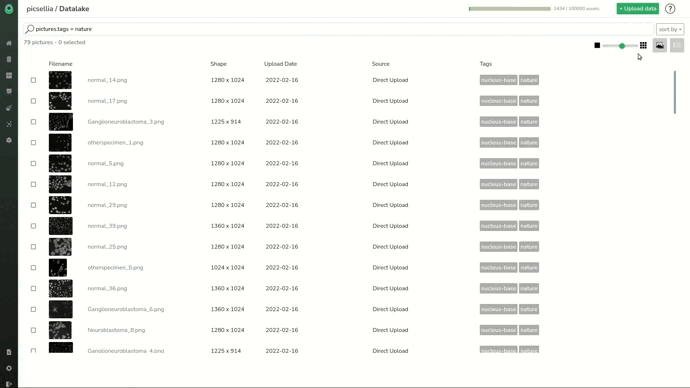Screen dimensions: 690x388
Task: Tick the normal_12.png checkbox
Action: (33, 184)
